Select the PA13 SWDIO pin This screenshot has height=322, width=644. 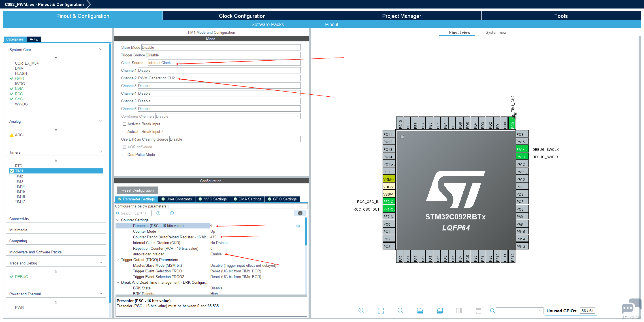[x=522, y=157]
